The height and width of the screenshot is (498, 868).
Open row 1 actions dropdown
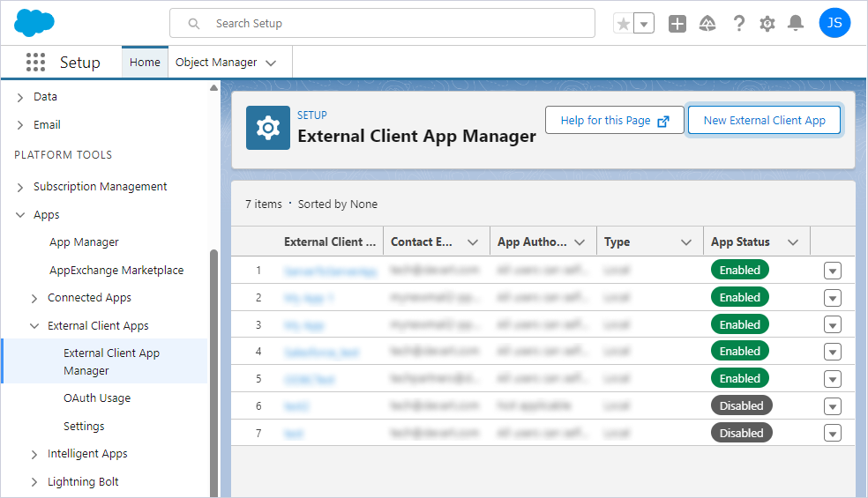833,271
